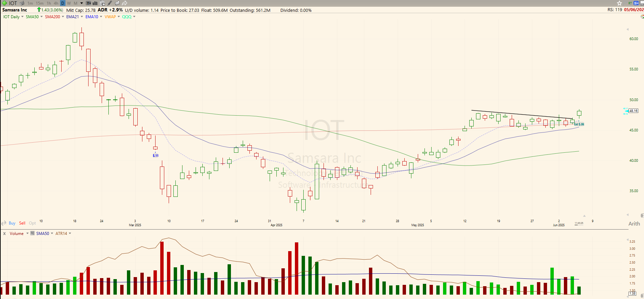Click the Sell button
This screenshot has width=644, height=299.
(22, 223)
